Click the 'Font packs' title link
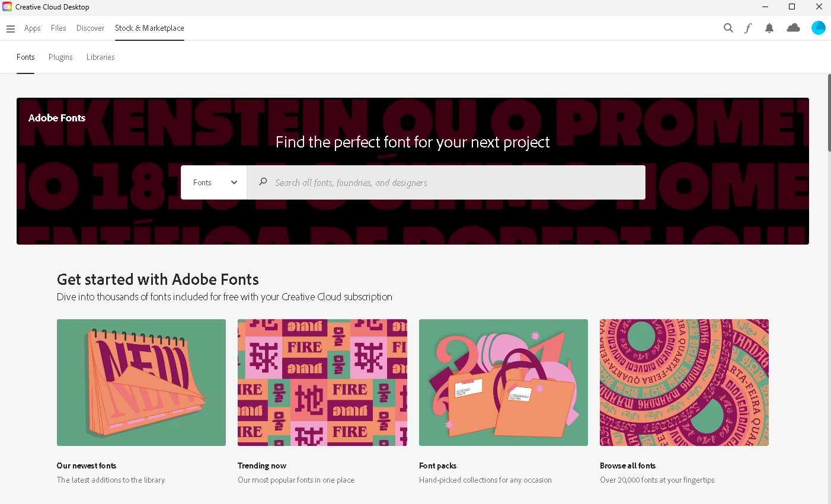 tap(437, 466)
